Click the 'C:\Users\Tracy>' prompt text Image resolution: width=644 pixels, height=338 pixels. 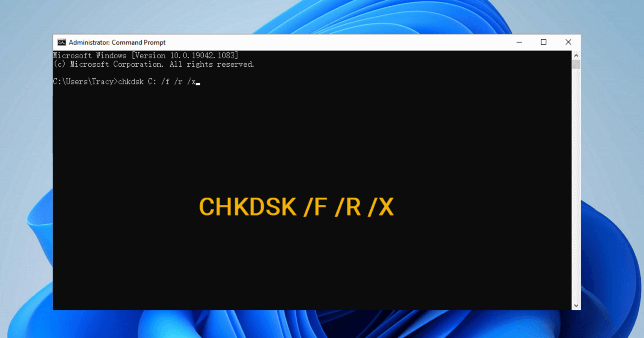86,82
